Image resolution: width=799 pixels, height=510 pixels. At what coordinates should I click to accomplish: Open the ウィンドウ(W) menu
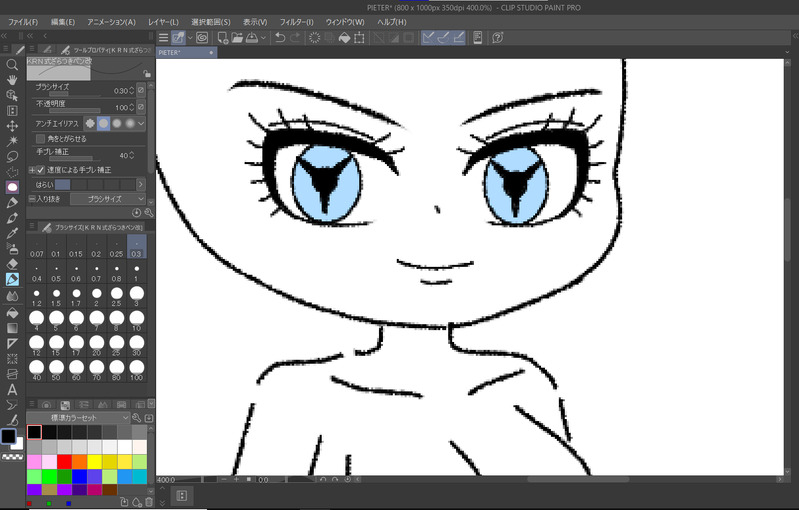click(345, 22)
